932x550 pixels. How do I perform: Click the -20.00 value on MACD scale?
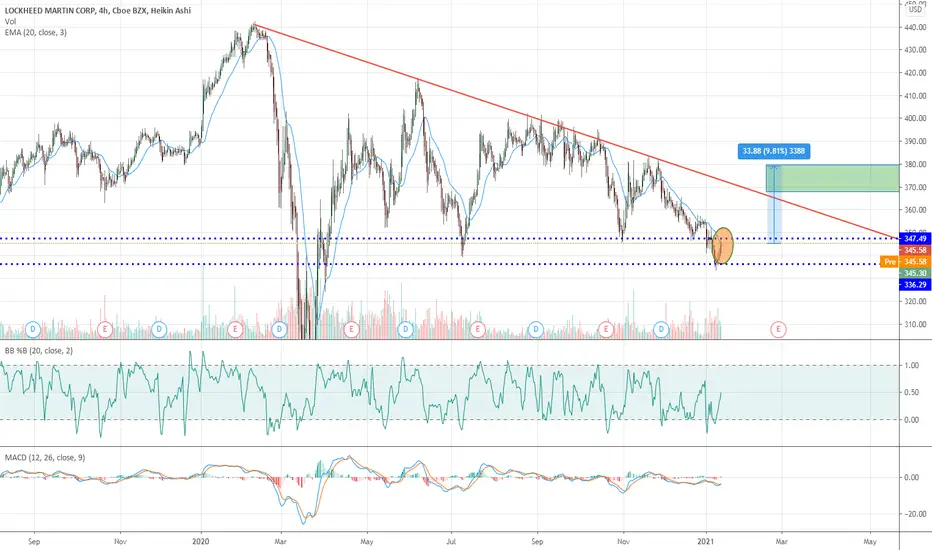tap(914, 514)
